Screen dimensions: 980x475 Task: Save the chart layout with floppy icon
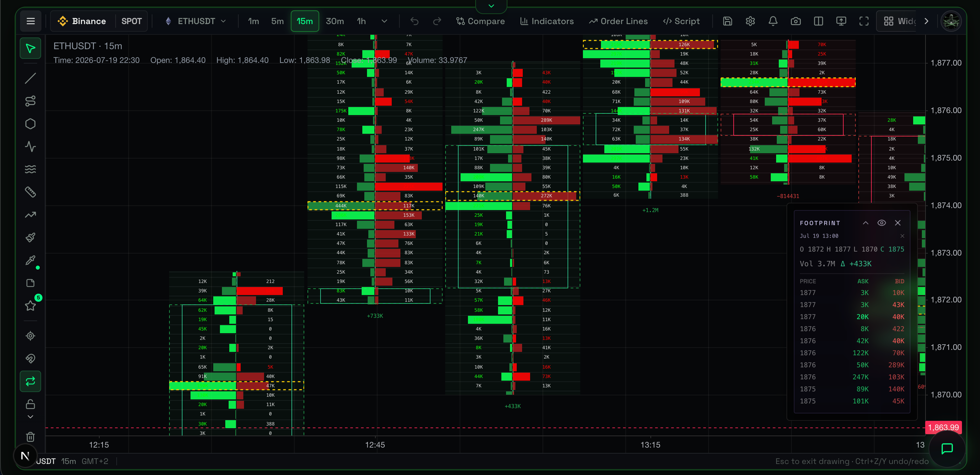pos(727,21)
